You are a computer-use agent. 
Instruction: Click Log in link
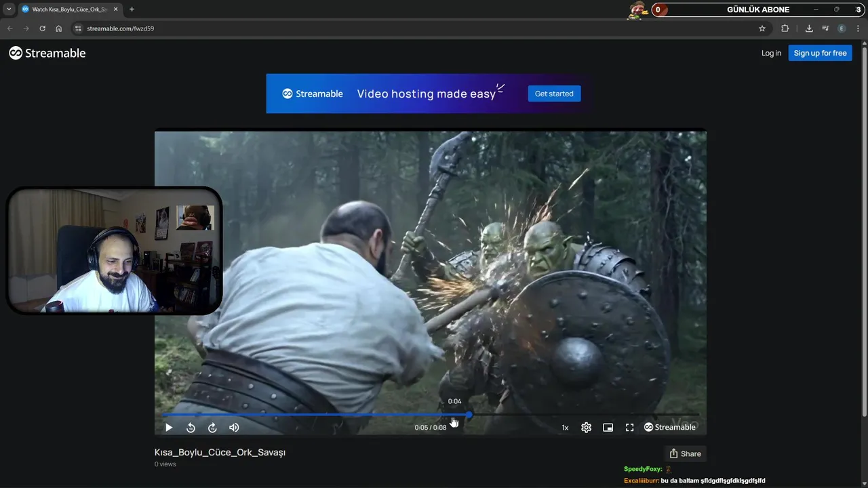click(x=771, y=53)
